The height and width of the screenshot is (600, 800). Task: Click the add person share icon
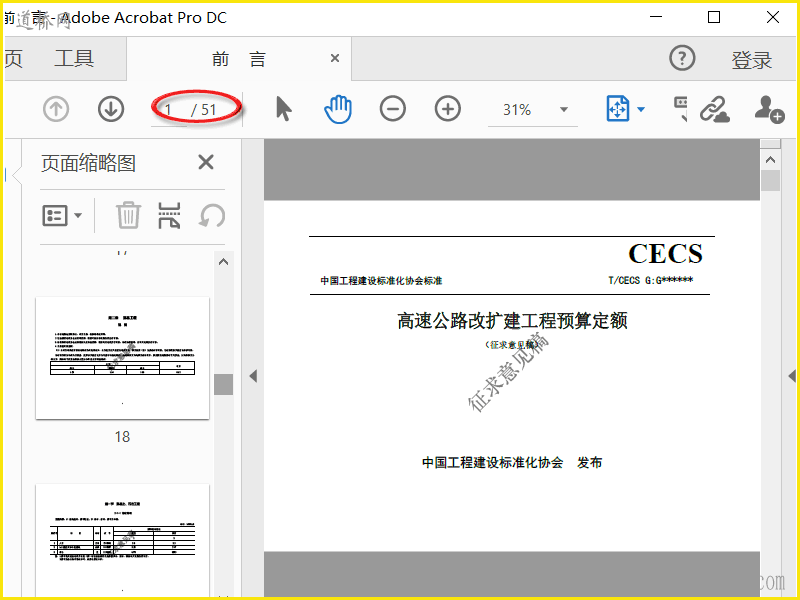pyautogui.click(x=769, y=109)
